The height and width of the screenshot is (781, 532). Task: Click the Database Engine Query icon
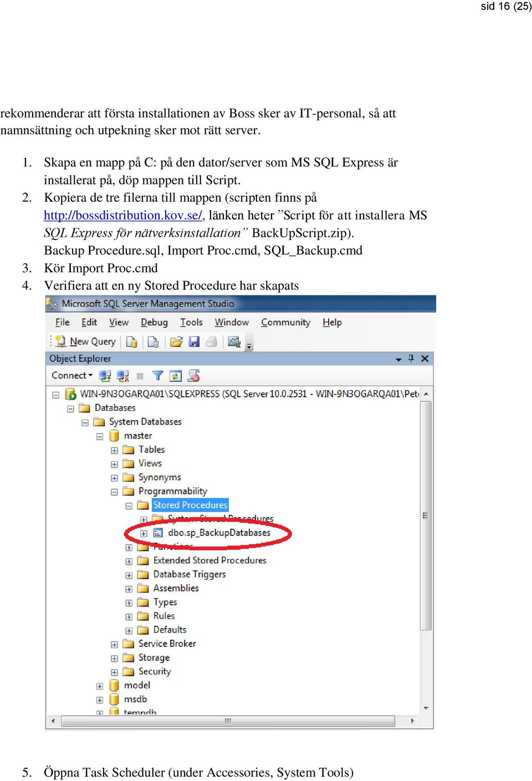click(132, 342)
